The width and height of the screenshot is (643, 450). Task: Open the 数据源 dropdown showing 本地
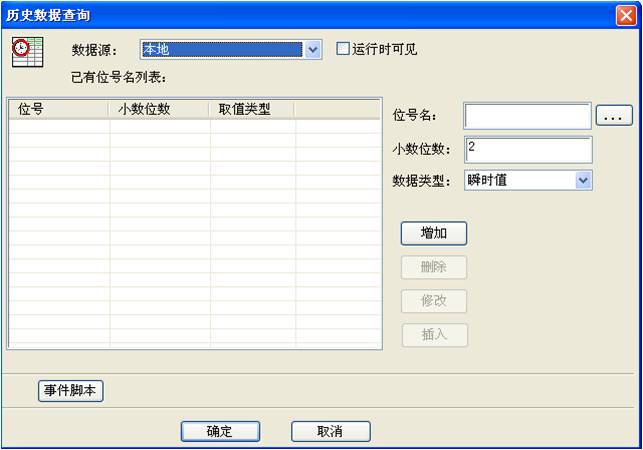[x=313, y=49]
